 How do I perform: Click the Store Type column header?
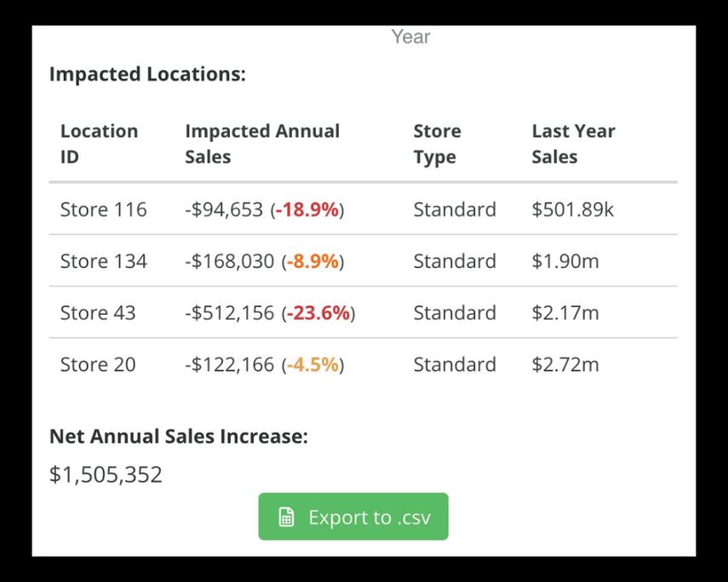(437, 144)
